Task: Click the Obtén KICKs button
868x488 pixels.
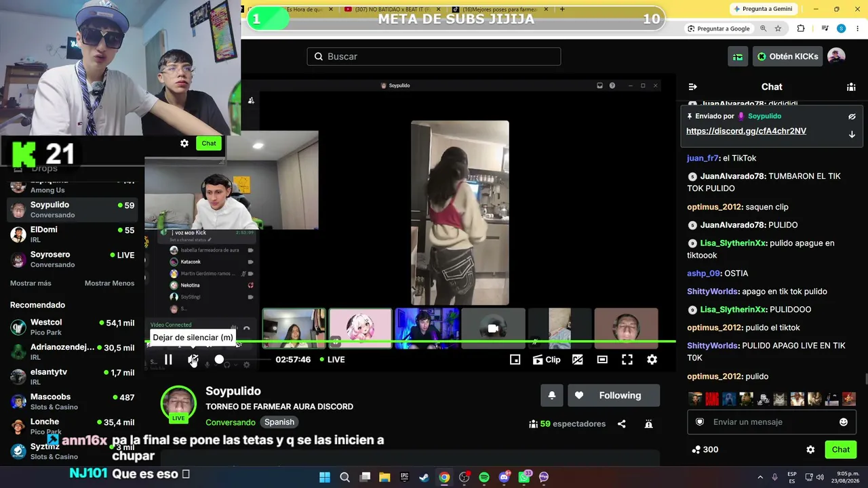Action: click(787, 56)
